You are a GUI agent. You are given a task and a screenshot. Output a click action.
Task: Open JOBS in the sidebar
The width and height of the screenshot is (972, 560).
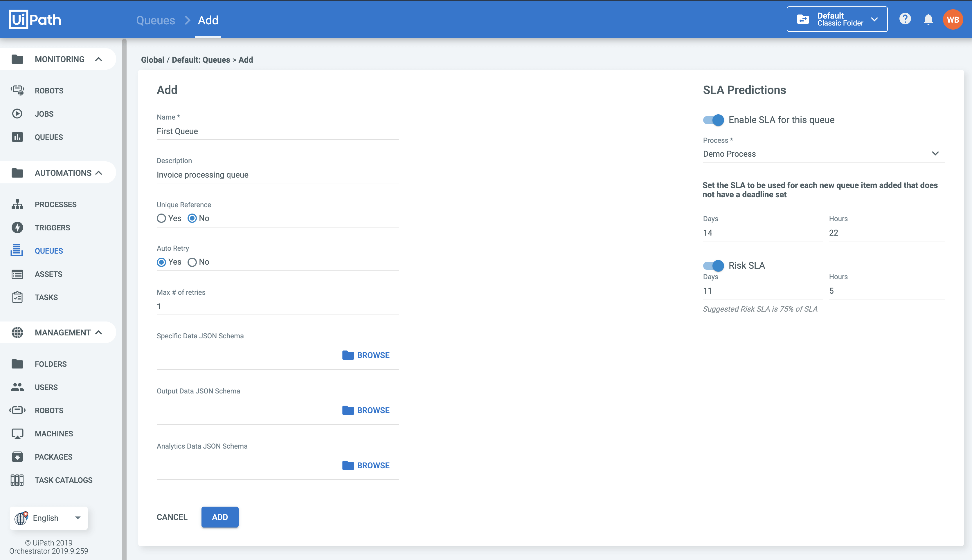[x=44, y=114]
